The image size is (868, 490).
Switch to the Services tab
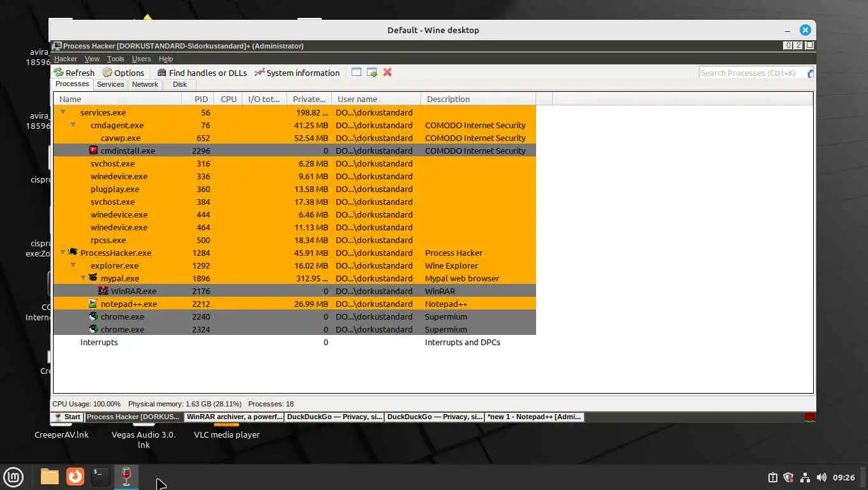point(110,84)
